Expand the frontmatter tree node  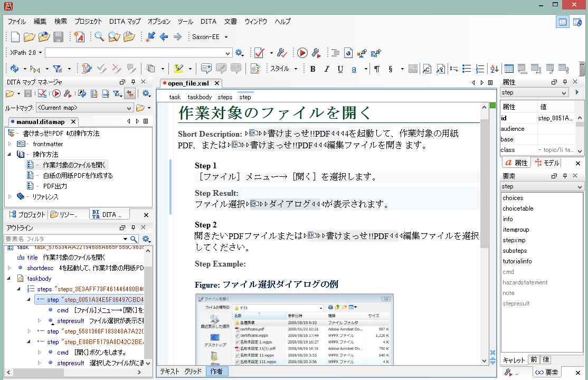pos(10,144)
